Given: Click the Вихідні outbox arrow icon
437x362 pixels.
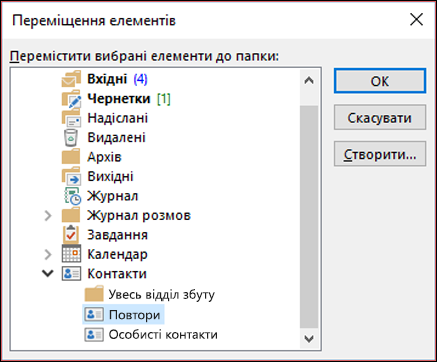Looking at the screenshot, I should tap(71, 176).
